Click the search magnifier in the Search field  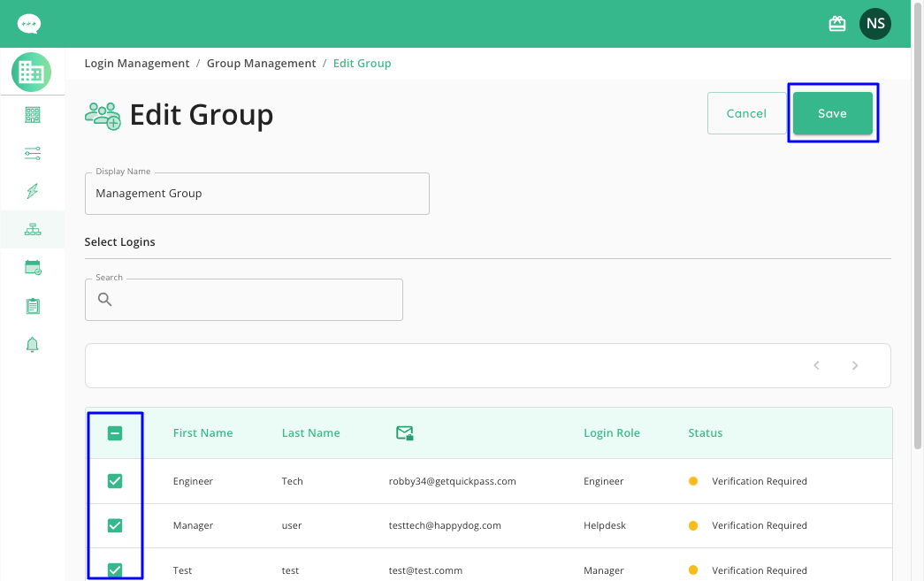coord(104,299)
